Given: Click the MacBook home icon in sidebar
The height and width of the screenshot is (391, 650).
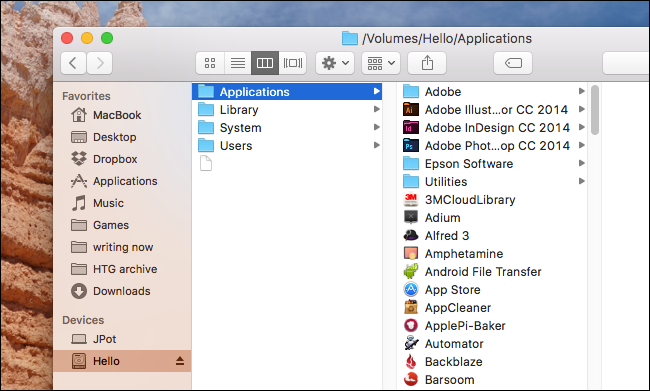Looking at the screenshot, I should click(x=79, y=115).
